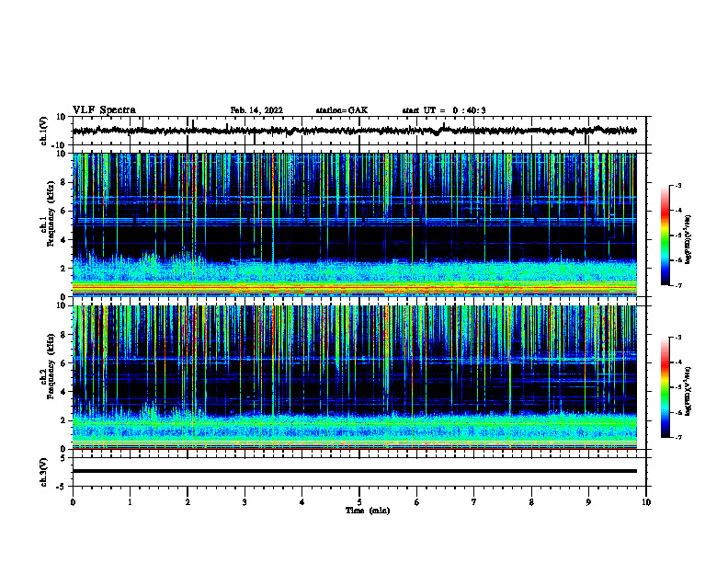Click the ch.1 spectrogram color bar

pyautogui.click(x=665, y=236)
